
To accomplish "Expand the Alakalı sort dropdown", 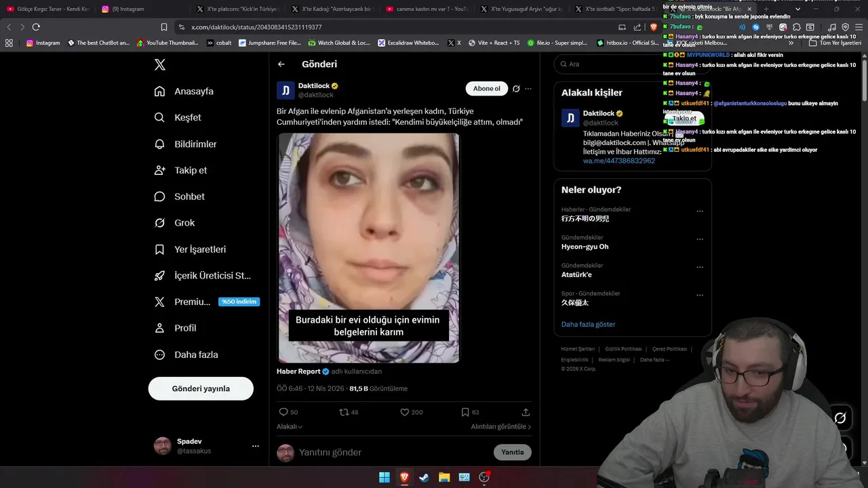I will 290,426.
